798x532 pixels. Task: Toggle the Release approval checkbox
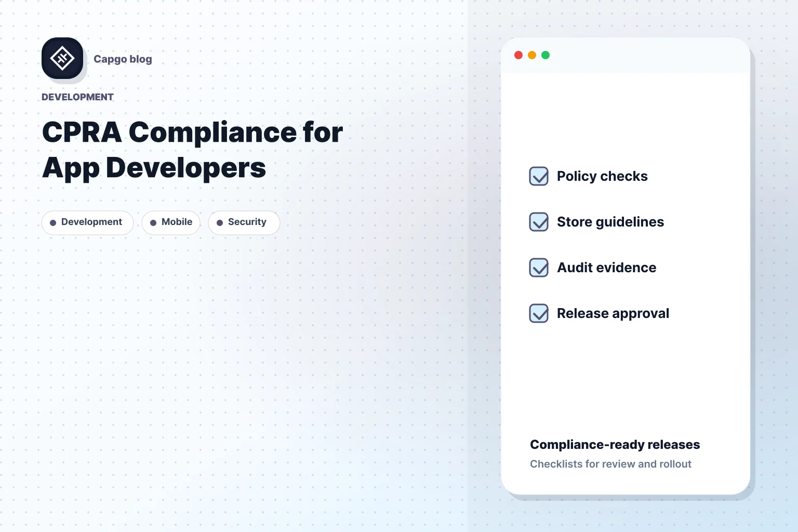tap(539, 313)
